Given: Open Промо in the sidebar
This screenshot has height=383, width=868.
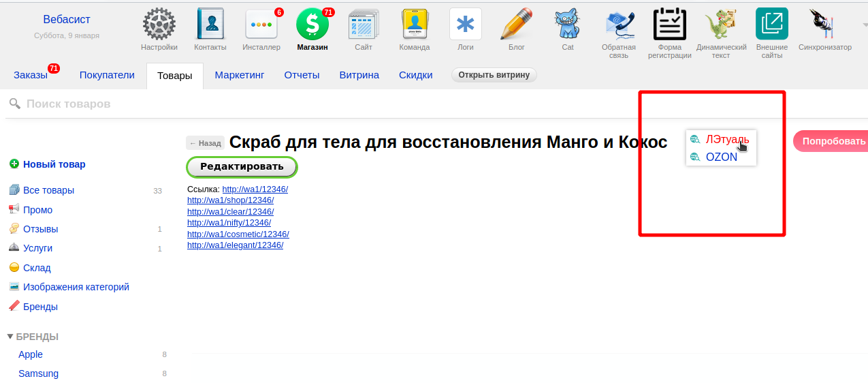Looking at the screenshot, I should [x=37, y=210].
